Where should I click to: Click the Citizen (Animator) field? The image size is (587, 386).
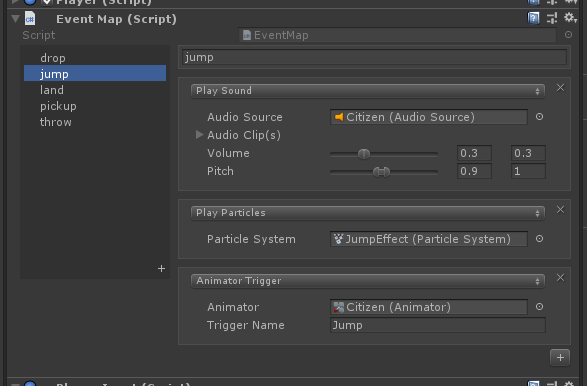[429, 307]
